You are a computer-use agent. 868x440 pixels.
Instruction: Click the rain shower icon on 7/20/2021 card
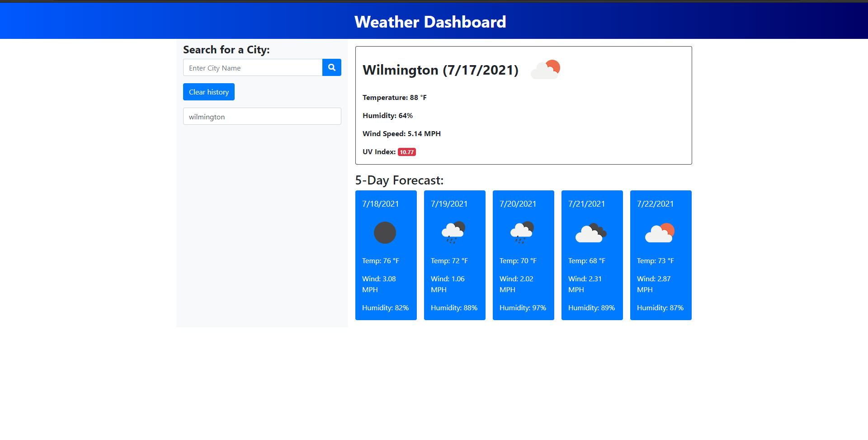point(523,232)
